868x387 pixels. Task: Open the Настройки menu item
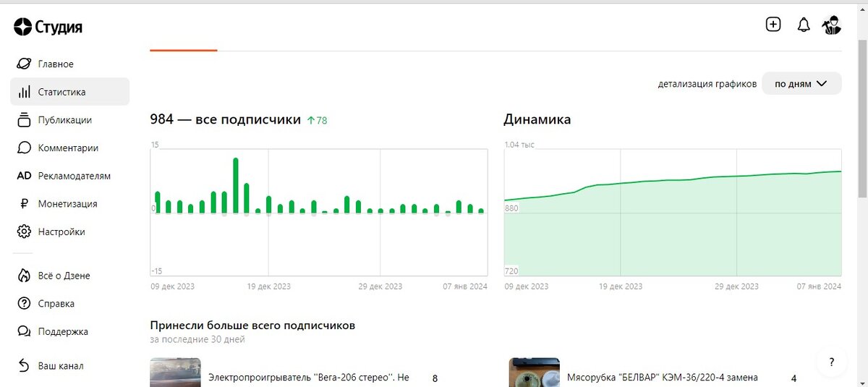[61, 231]
